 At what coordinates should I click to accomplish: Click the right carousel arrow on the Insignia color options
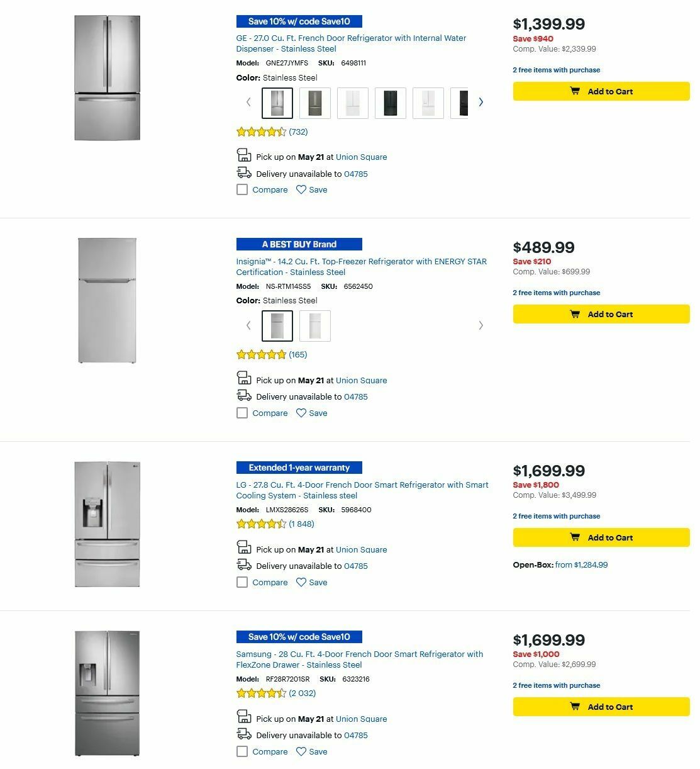[481, 325]
